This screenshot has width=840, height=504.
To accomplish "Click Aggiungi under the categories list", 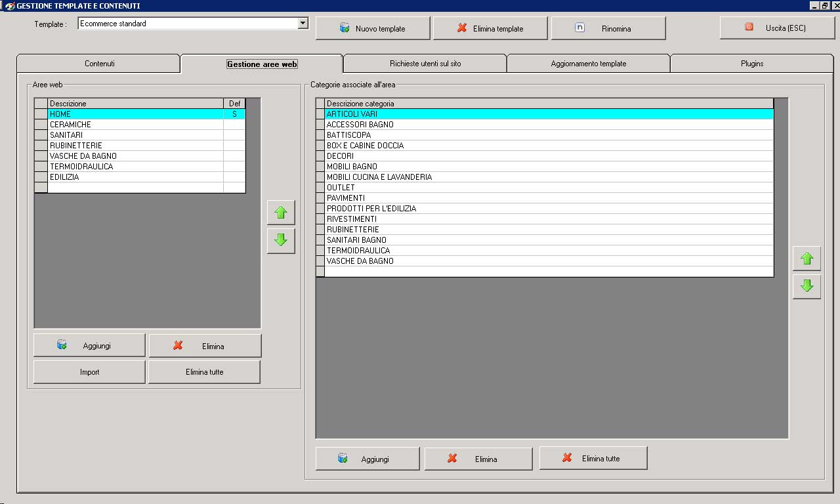I will [367, 459].
